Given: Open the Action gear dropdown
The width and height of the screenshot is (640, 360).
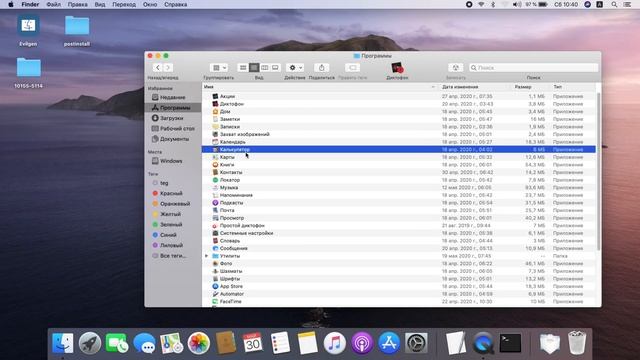Looking at the screenshot, I should 295,68.
